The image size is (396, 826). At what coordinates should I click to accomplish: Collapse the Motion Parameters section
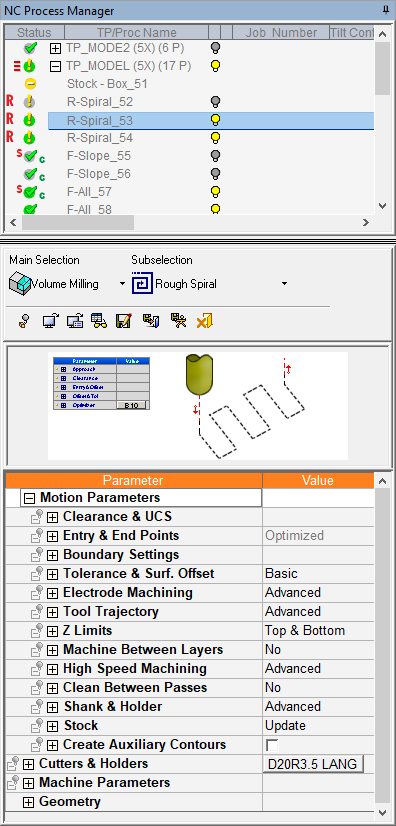pos(30,498)
